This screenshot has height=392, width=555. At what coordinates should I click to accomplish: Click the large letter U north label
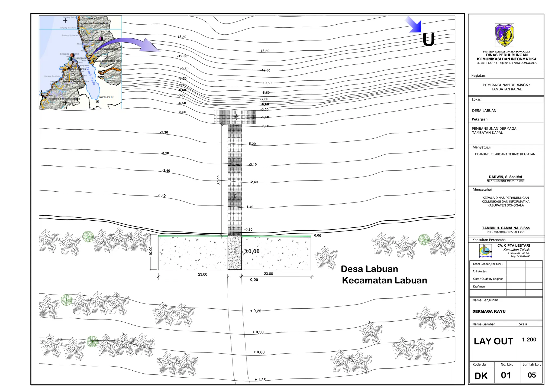[x=428, y=40]
